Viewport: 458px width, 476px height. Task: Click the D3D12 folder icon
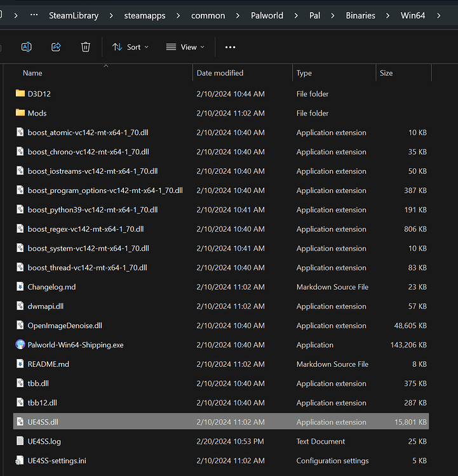pyautogui.click(x=20, y=94)
